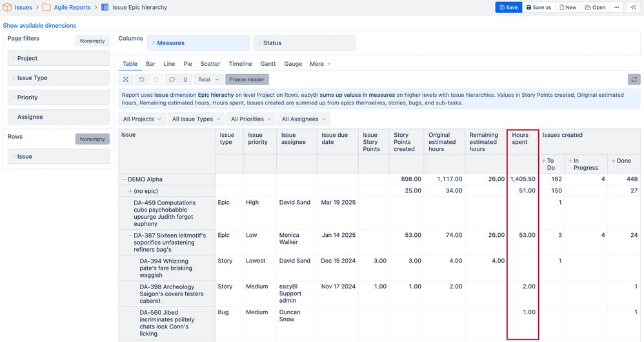Collapse the DA-387 epic row

pos(130,236)
